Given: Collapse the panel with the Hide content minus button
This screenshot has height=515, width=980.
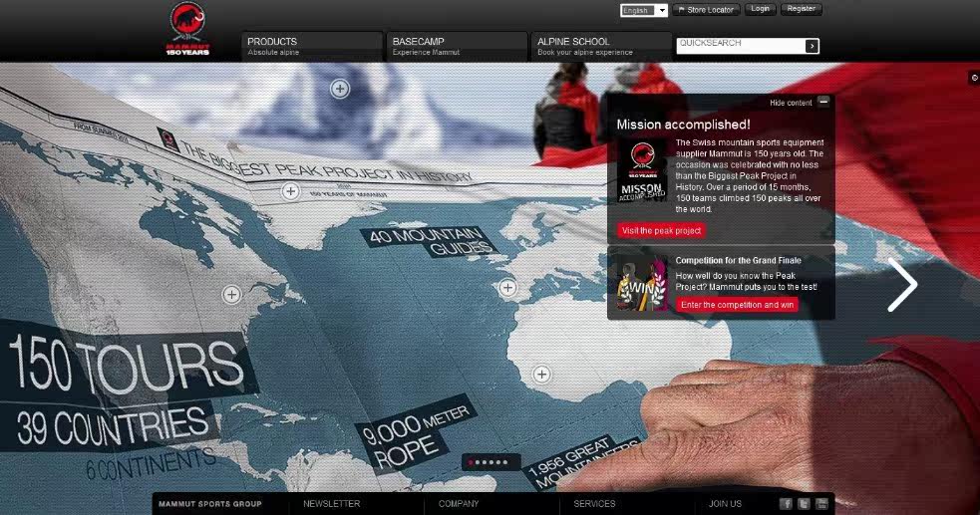Looking at the screenshot, I should pyautogui.click(x=823, y=102).
